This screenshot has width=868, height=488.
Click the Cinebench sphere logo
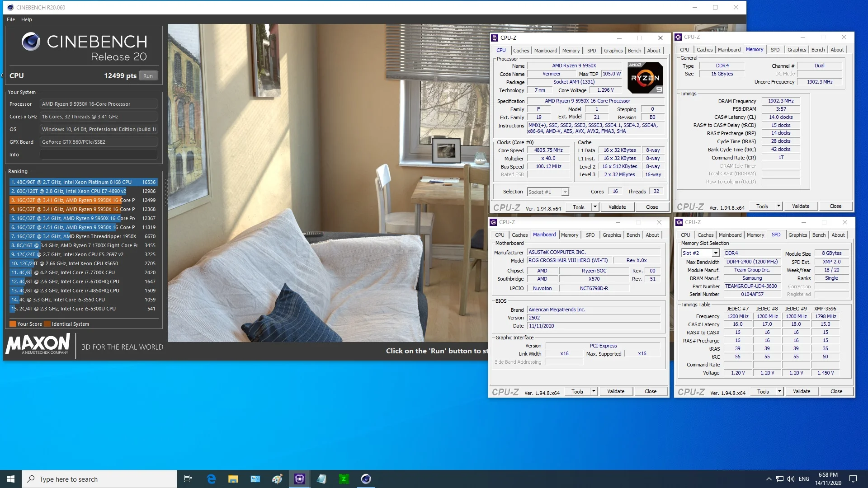(x=31, y=42)
